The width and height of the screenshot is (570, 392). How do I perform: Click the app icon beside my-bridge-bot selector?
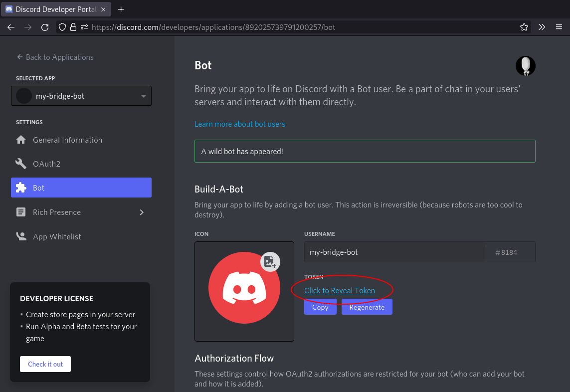[x=24, y=96]
